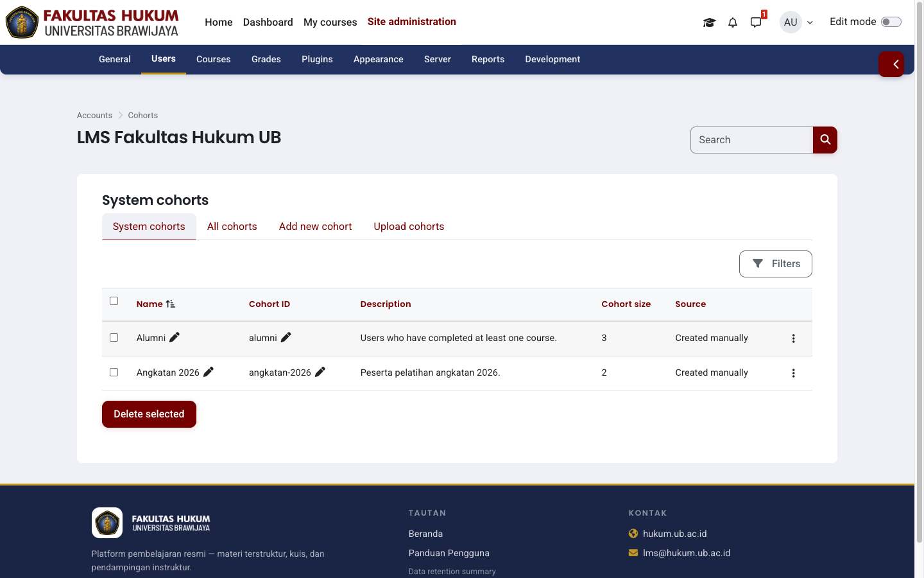Open the Development admin tab
Viewport: 924px width, 578px height.
click(552, 59)
